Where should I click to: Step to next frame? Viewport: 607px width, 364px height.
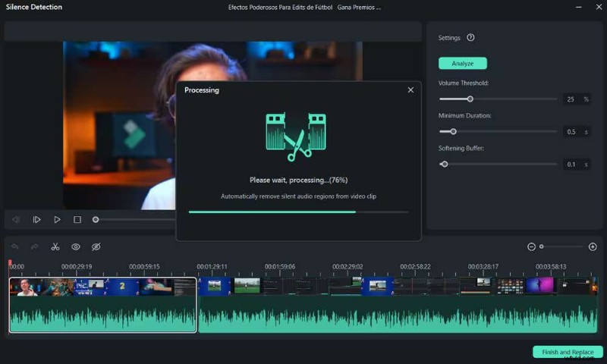[x=36, y=220]
